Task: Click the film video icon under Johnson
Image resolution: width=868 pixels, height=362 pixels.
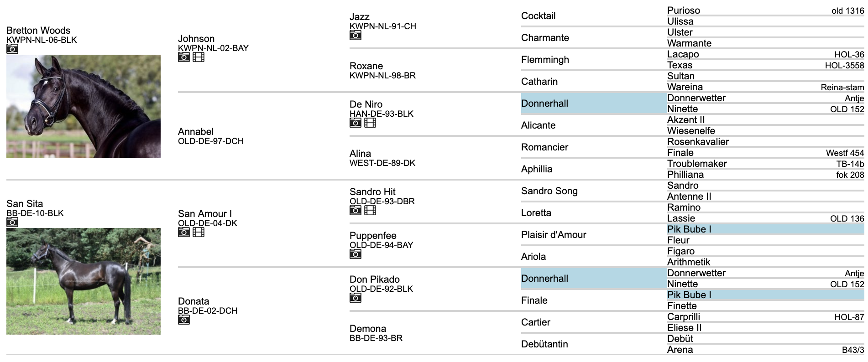Action: [x=199, y=57]
